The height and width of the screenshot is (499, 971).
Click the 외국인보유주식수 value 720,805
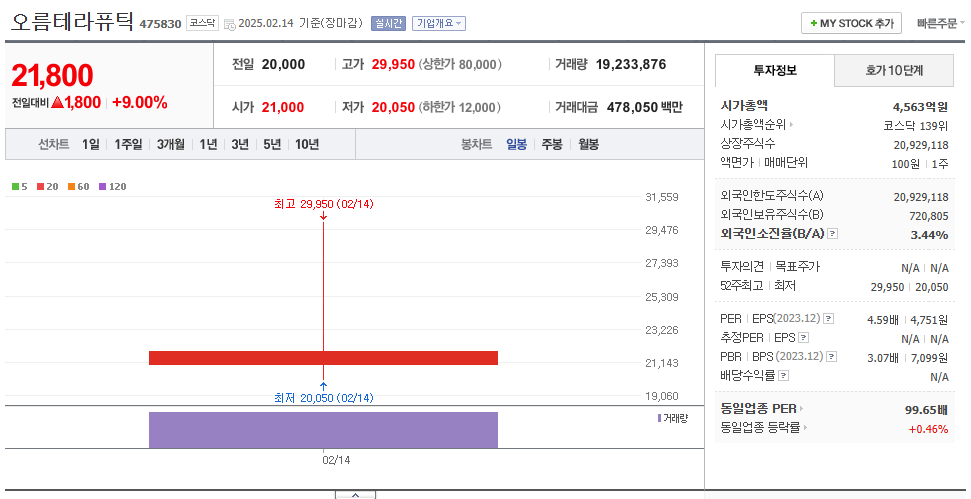(x=929, y=216)
